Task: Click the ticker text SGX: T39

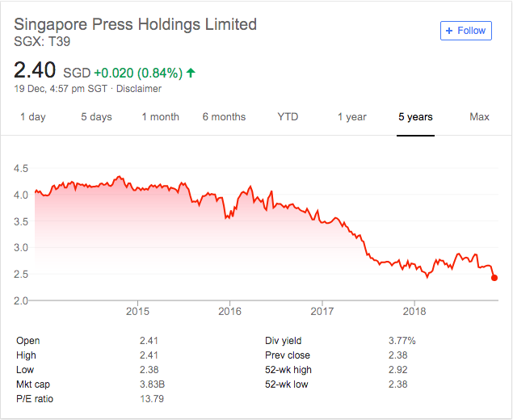Action: click(x=42, y=41)
